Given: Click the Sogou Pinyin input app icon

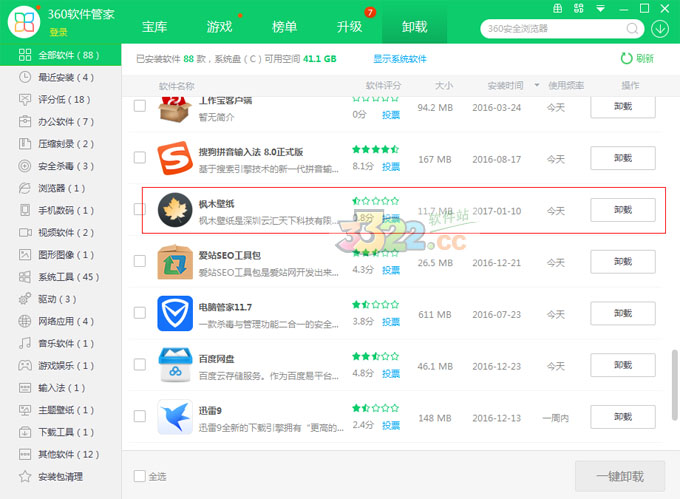Looking at the screenshot, I should 175,158.
